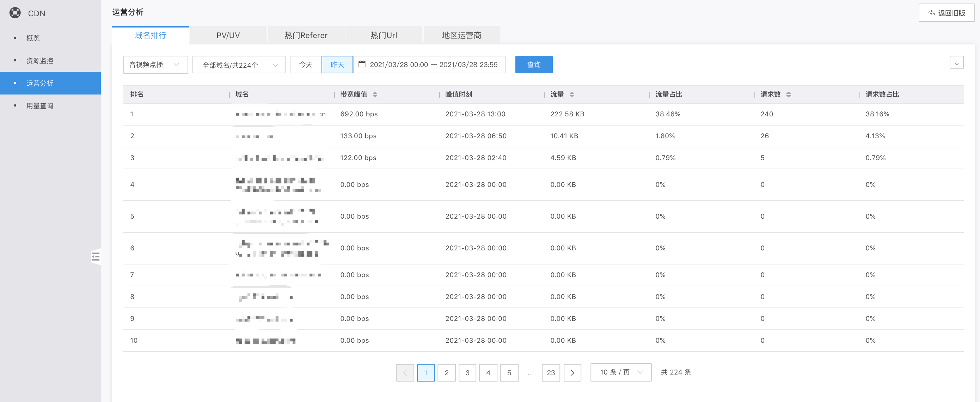
Task: Click the CDN logo icon
Action: (15, 13)
